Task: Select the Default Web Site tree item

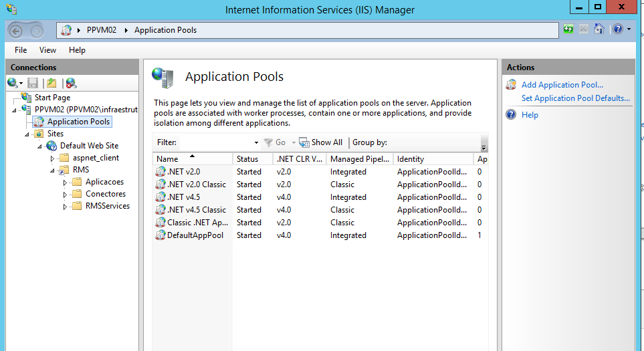Action: 89,146
